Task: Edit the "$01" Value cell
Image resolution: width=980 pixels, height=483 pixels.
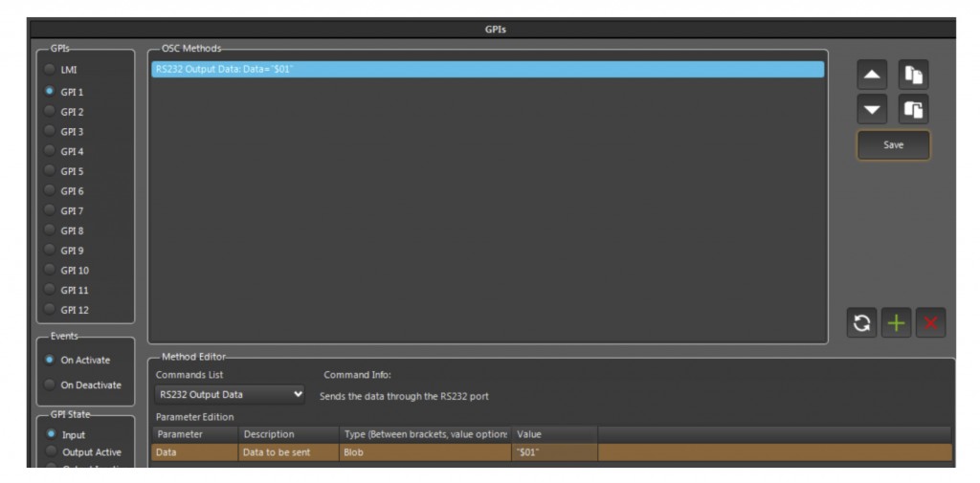Action: pos(553,452)
